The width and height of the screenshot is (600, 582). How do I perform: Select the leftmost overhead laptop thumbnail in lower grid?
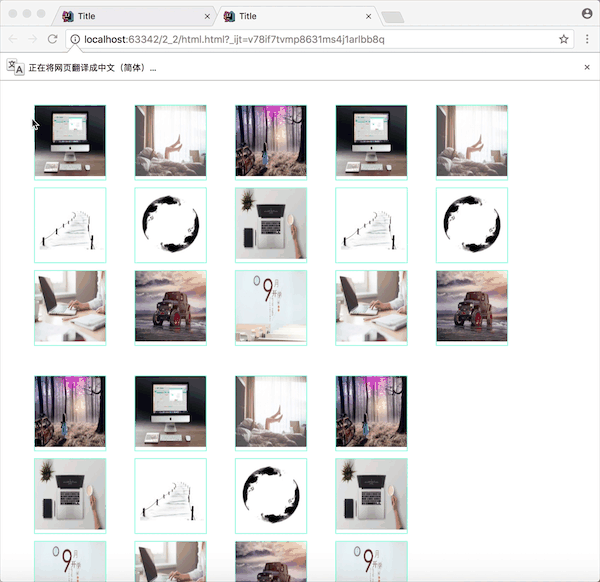(x=70, y=494)
